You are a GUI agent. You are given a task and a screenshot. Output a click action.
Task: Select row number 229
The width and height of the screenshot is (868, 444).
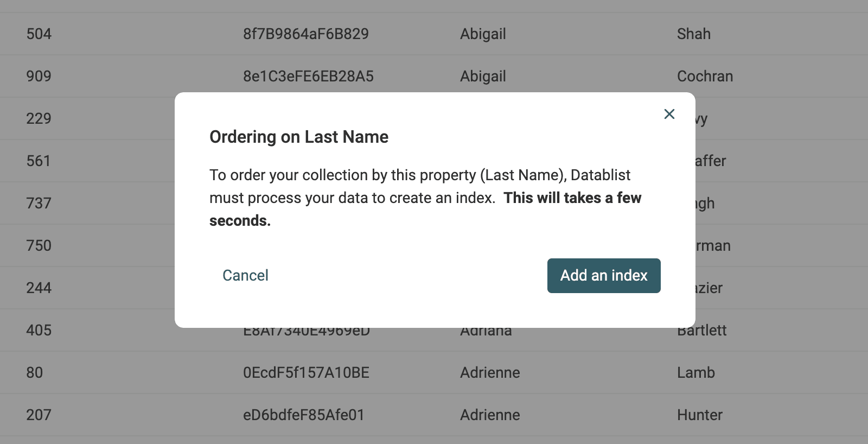39,119
